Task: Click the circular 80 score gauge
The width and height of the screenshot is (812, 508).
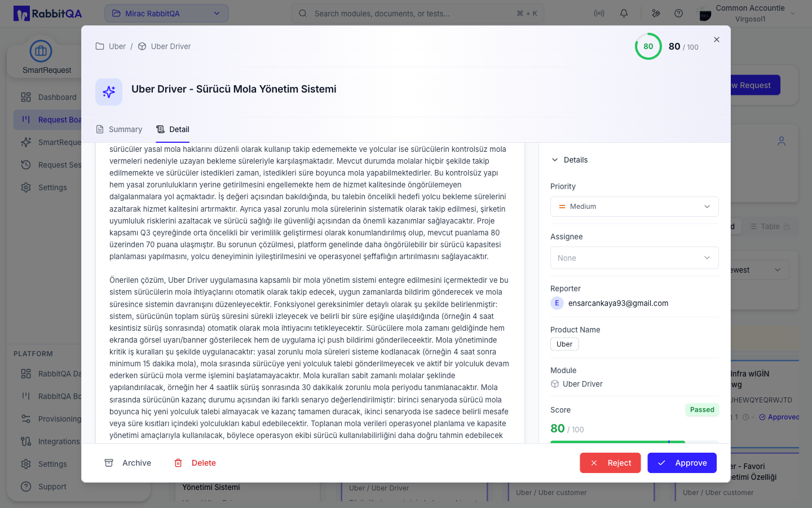Action: (x=648, y=46)
